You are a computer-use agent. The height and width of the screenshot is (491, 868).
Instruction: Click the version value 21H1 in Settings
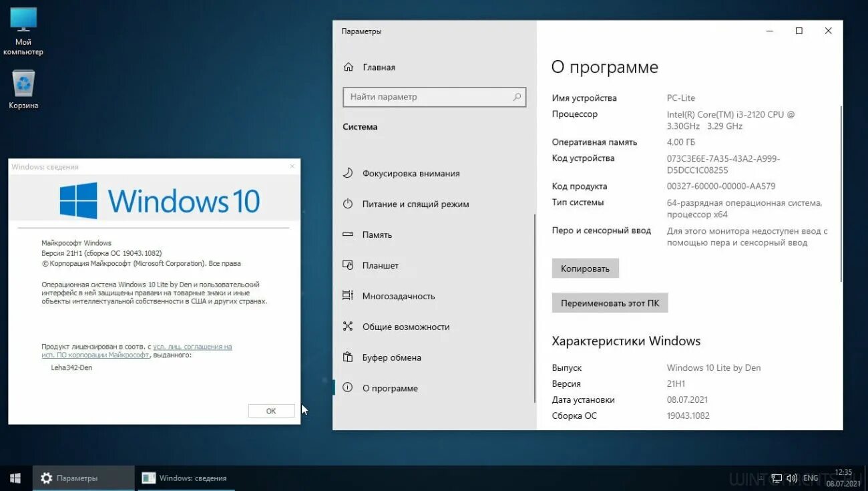[x=676, y=384]
